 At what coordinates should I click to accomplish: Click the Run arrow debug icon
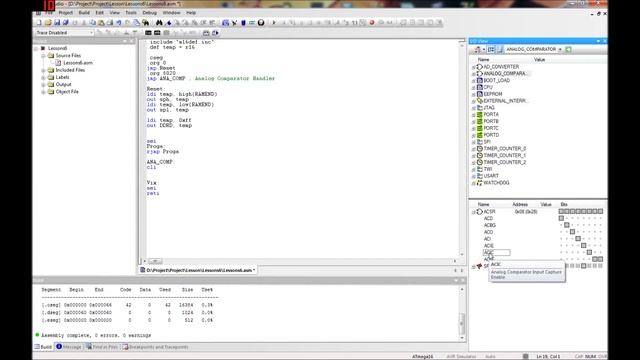274,23
